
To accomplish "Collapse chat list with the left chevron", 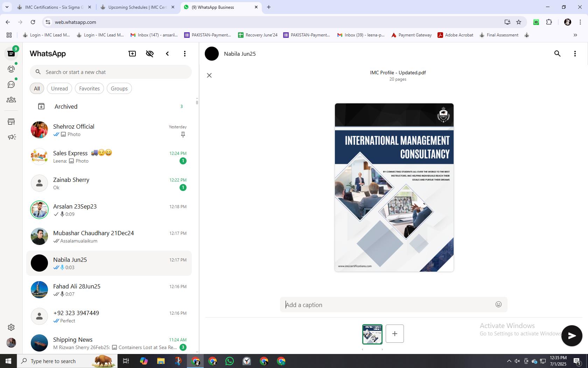I will click(x=167, y=54).
